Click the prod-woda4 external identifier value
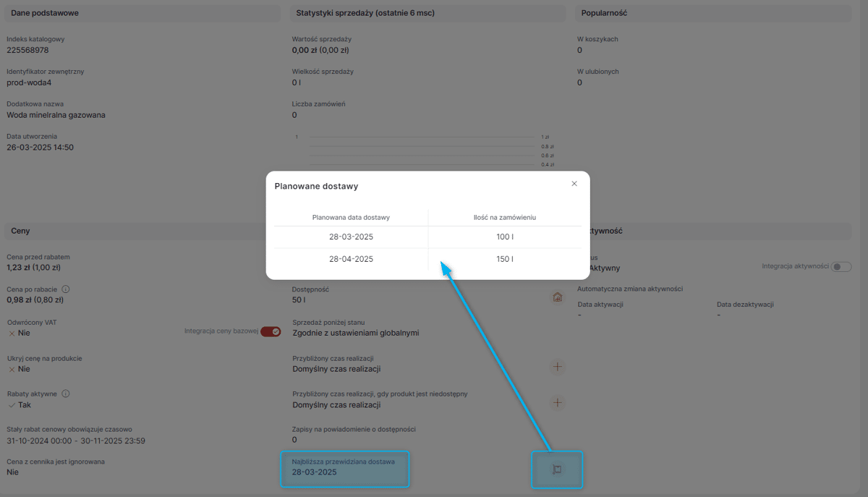868x497 pixels. coord(29,82)
